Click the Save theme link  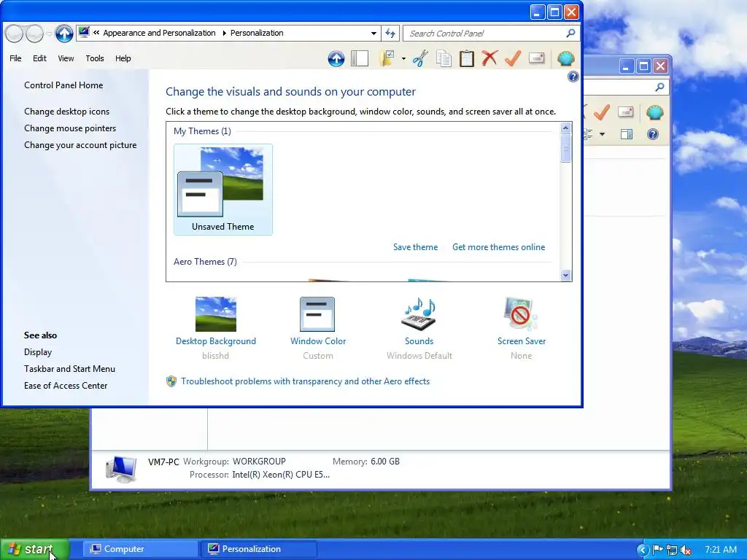415,247
